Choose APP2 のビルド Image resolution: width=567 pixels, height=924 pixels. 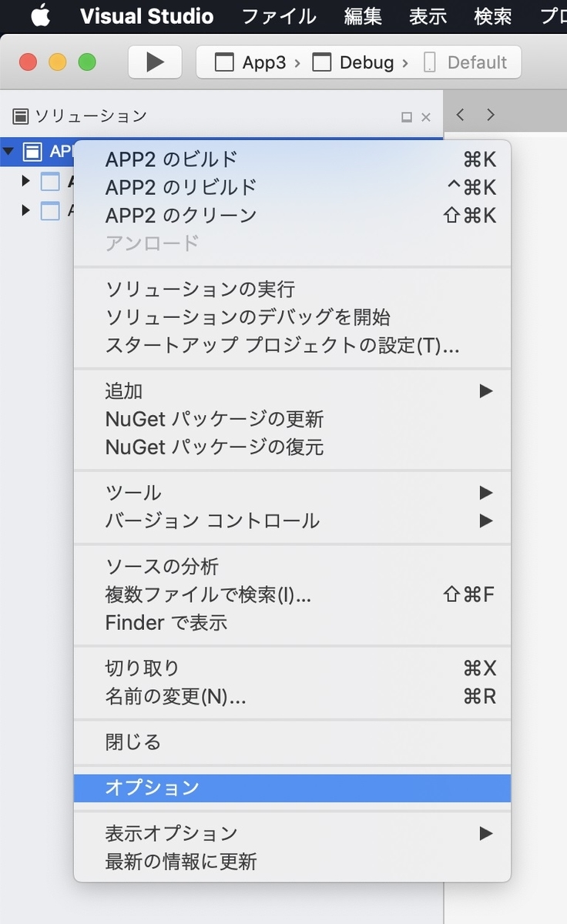292,159
